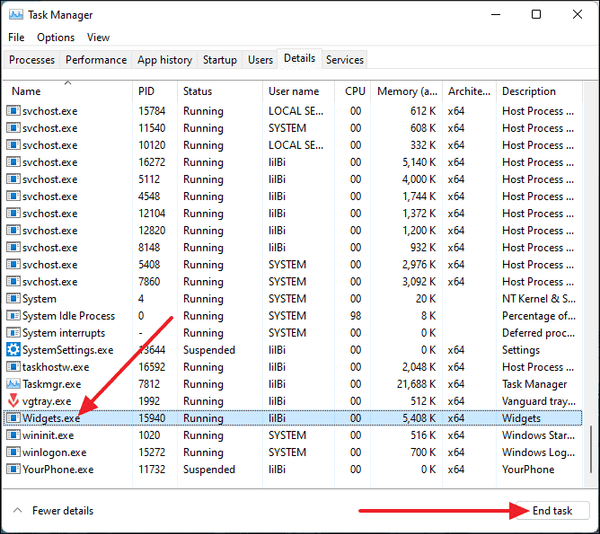The image size is (600, 534).
Task: Switch to the Processes tab
Action: tap(32, 60)
